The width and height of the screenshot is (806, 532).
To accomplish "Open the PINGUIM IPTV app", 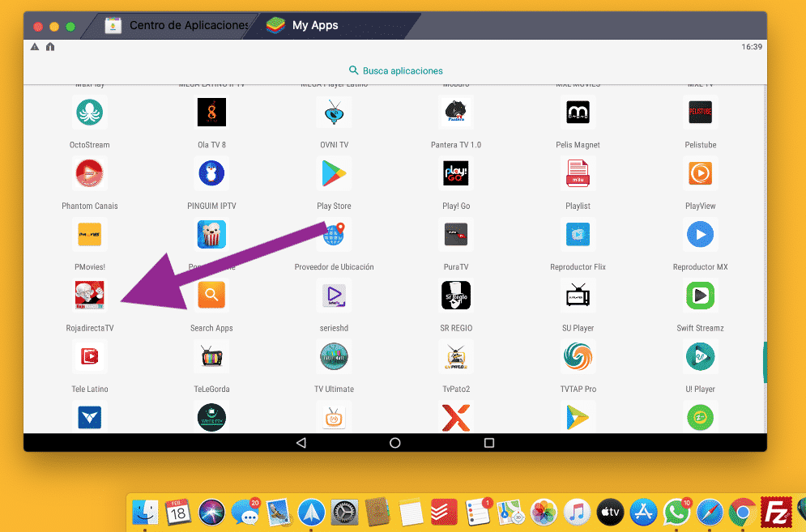I will 212,173.
